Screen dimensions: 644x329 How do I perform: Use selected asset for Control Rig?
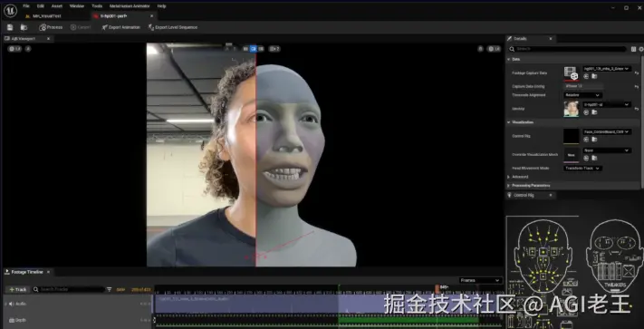[586, 140]
